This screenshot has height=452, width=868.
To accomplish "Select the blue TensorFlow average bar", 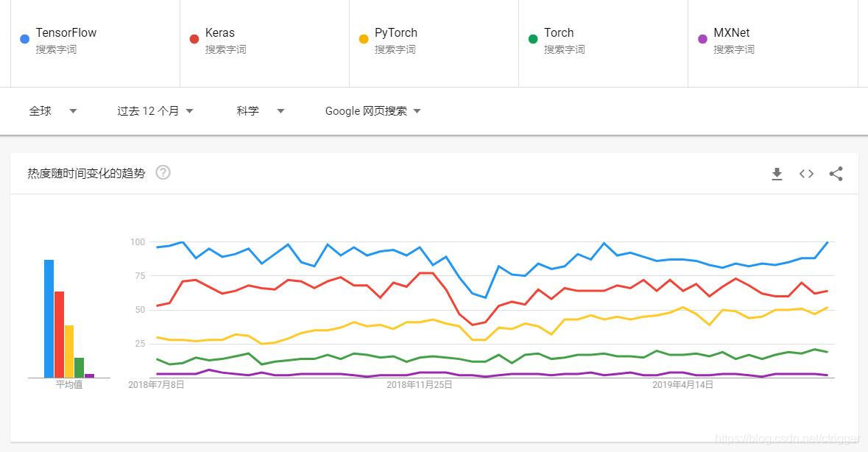I will point(49,319).
